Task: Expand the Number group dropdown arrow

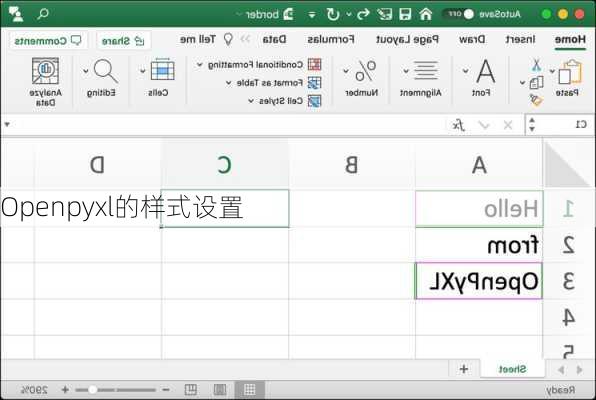Action: click(346, 71)
